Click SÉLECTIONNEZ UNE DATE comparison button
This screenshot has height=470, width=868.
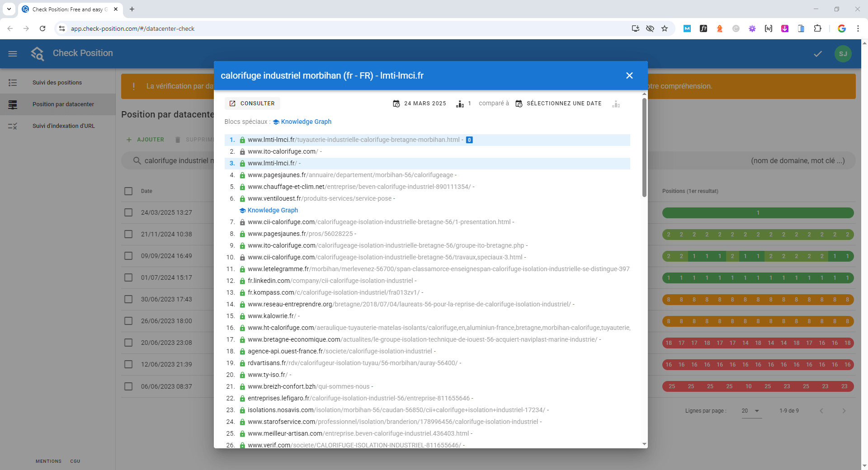point(559,103)
